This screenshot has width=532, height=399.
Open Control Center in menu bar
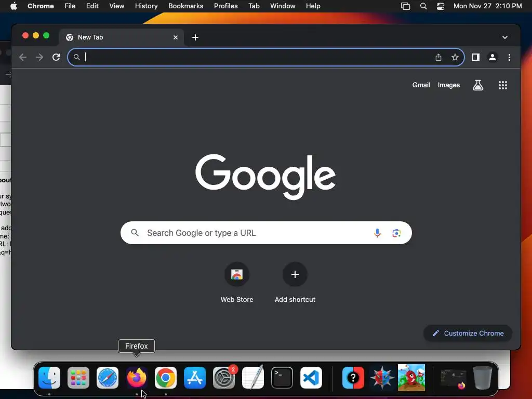click(x=441, y=6)
